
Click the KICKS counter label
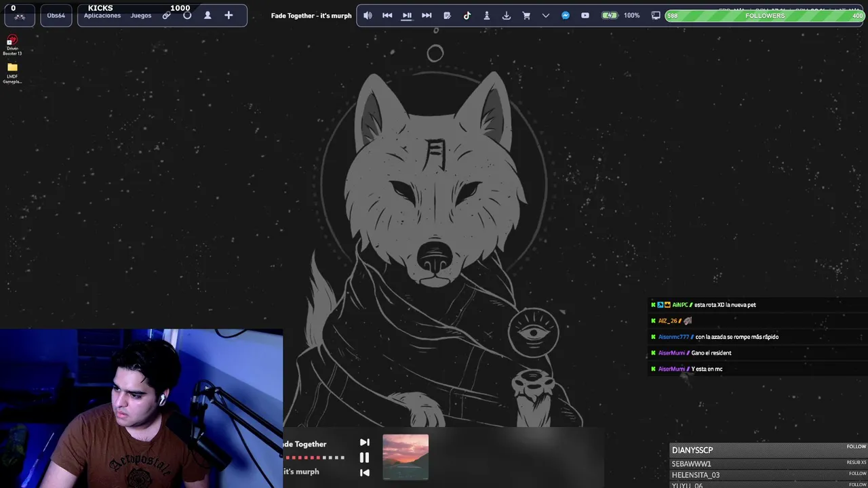tap(100, 8)
